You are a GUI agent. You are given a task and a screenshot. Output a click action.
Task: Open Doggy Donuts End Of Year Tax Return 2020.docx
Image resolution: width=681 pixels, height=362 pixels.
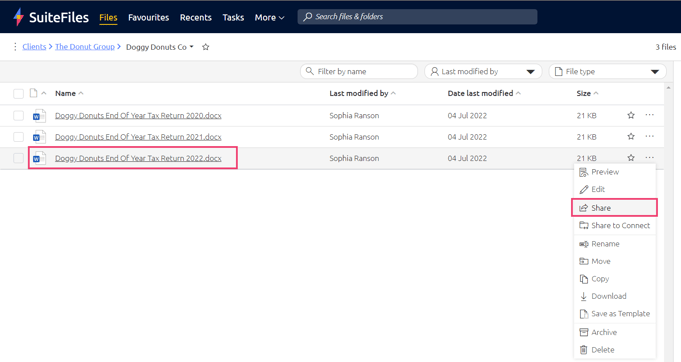138,116
